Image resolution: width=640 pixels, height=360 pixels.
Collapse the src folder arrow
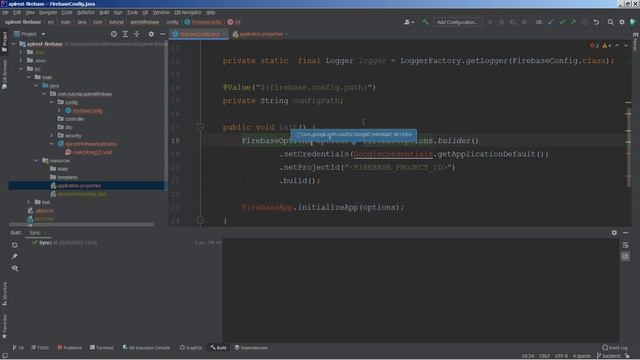[x=21, y=69]
